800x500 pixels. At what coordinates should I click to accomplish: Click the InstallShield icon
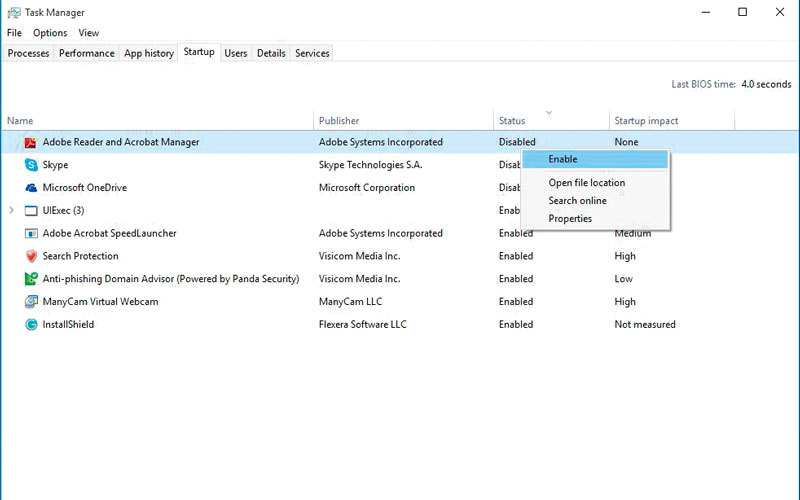pyautogui.click(x=31, y=325)
